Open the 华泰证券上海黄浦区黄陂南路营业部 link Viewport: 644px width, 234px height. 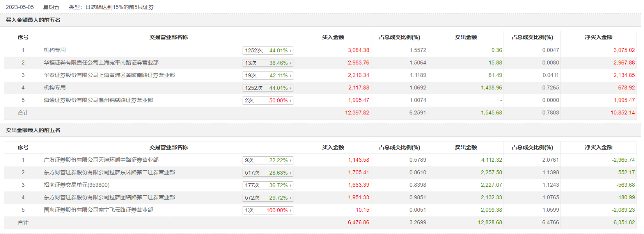tap(109, 75)
